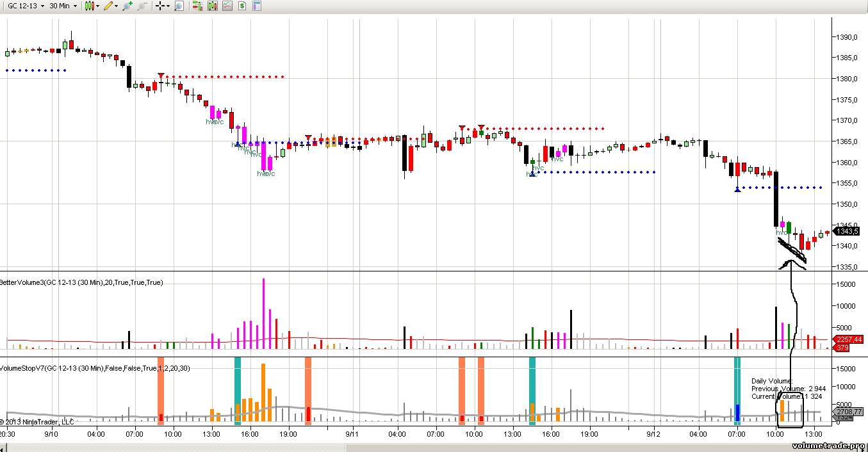Image resolution: width=868 pixels, height=452 pixels.
Task: Click the 1380.0 price axis label
Action: click(x=848, y=79)
